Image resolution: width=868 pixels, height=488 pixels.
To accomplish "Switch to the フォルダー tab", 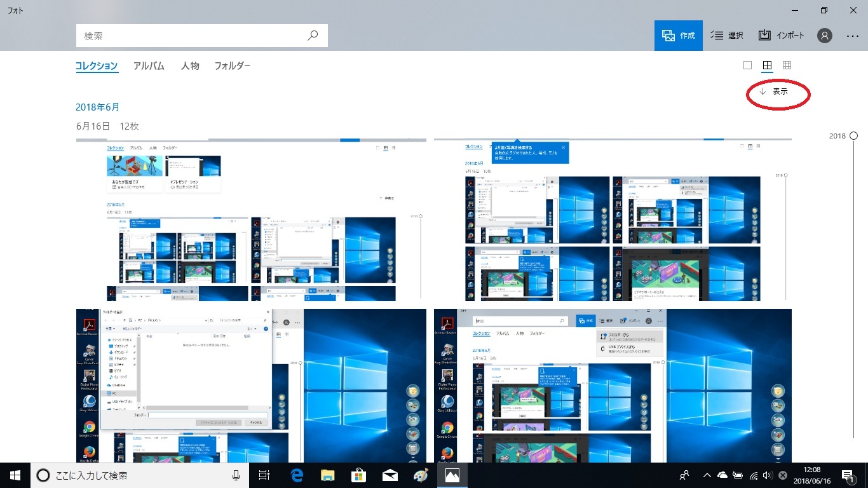I will [x=233, y=66].
